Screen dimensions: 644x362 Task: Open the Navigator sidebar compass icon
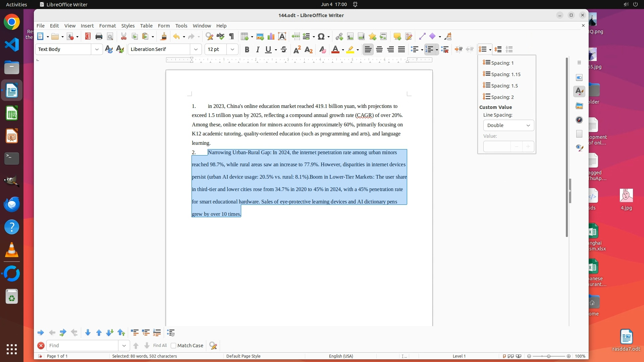(579, 120)
